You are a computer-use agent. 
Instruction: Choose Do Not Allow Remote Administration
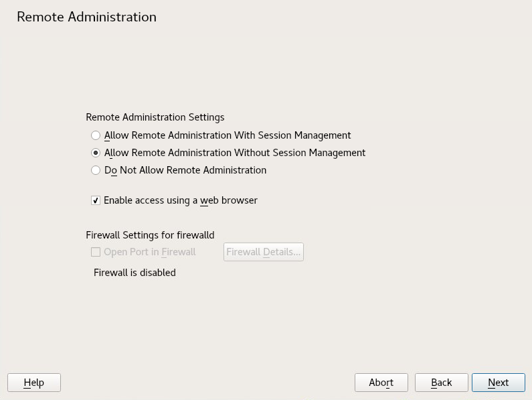pyautogui.click(x=96, y=170)
